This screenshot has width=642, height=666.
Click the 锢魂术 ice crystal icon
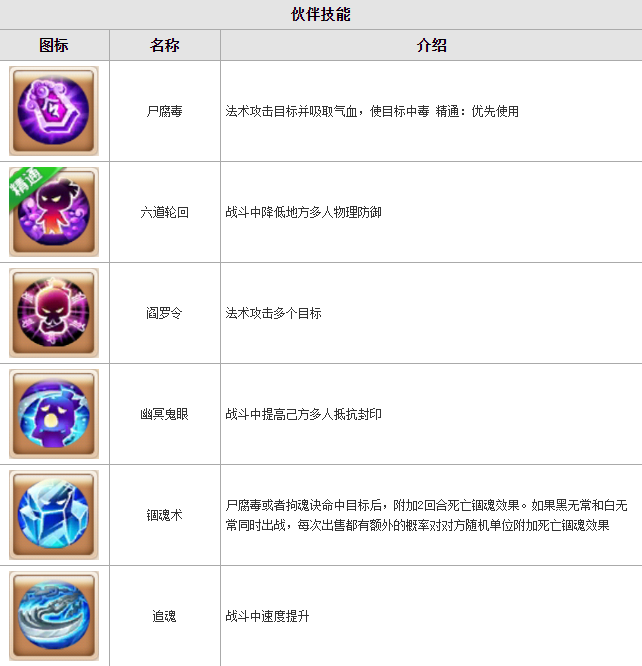[x=54, y=515]
